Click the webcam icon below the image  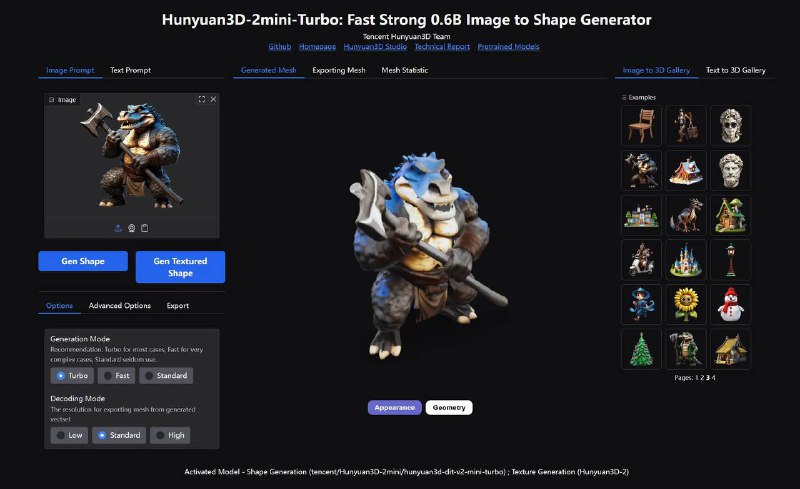pos(132,228)
